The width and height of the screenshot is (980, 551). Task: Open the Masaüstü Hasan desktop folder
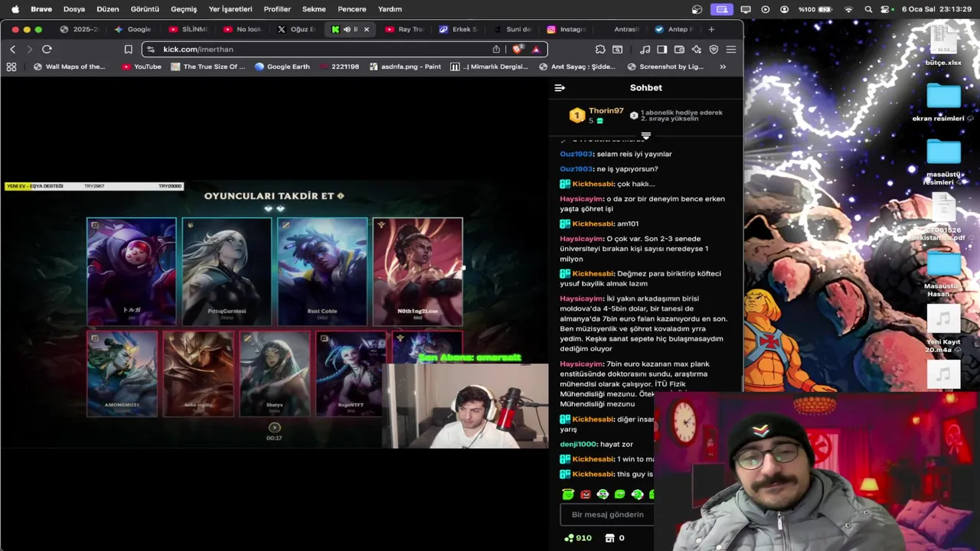coord(943,275)
